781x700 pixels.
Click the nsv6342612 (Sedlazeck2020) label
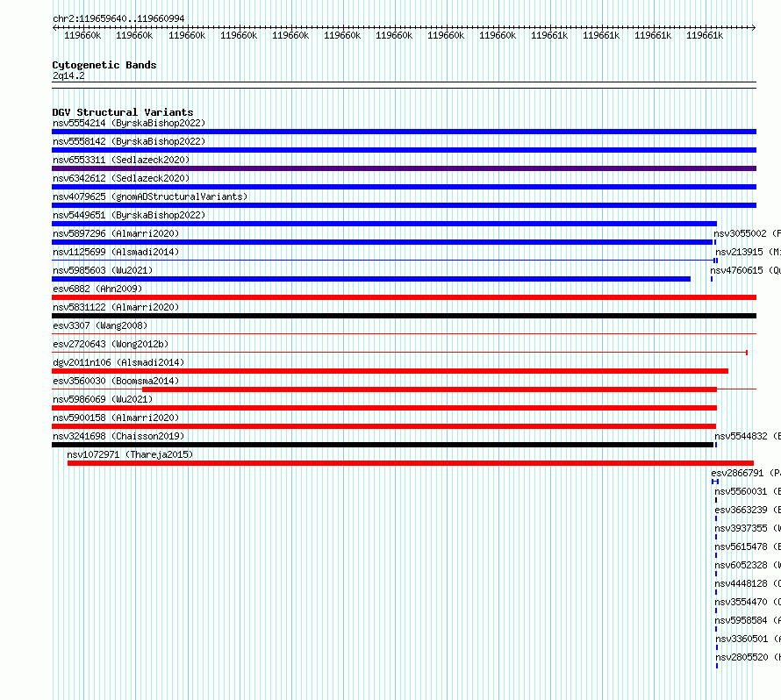tap(121, 178)
